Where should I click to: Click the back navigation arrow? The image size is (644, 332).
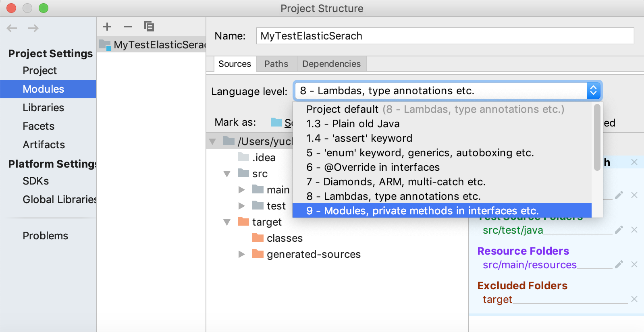click(12, 28)
